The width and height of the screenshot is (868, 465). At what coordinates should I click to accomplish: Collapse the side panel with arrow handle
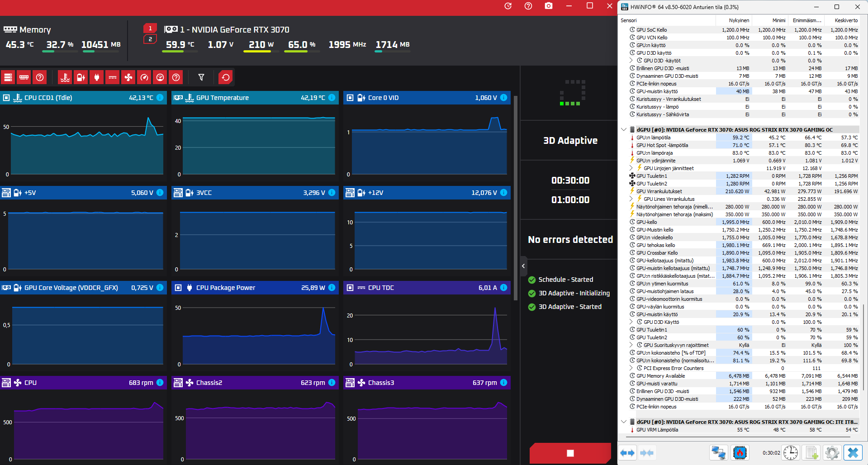click(523, 266)
